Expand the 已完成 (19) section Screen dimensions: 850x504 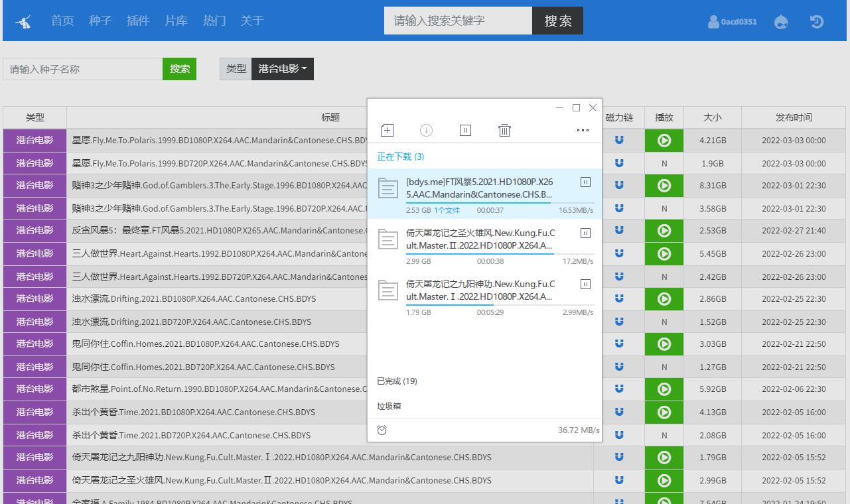tap(397, 381)
